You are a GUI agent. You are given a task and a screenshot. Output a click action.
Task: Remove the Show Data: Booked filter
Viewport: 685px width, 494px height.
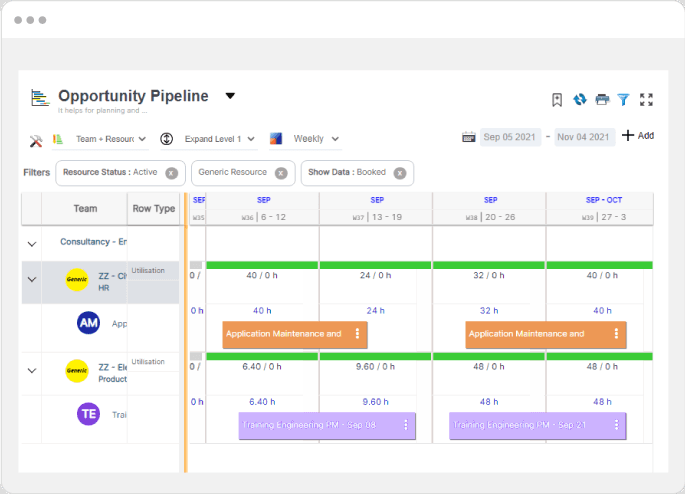[x=400, y=173]
